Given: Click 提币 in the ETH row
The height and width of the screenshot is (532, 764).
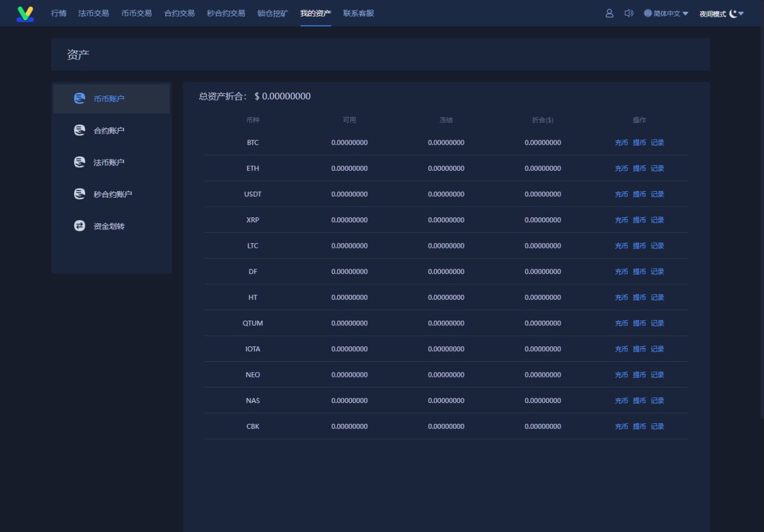Looking at the screenshot, I should coord(639,168).
